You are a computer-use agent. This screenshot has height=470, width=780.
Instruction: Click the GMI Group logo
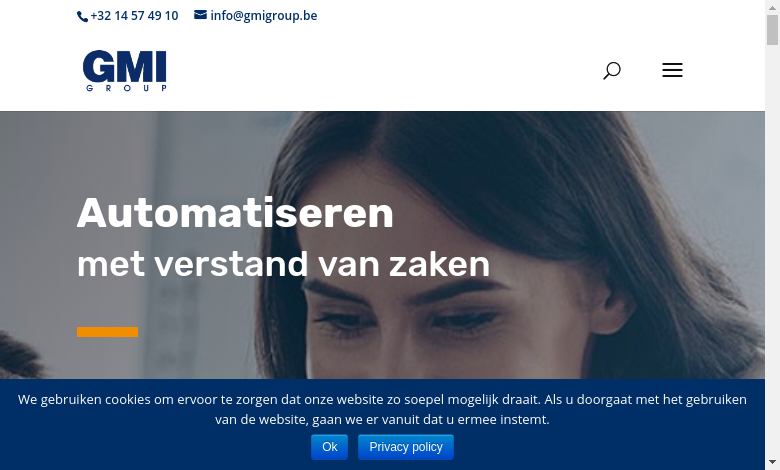tap(125, 70)
